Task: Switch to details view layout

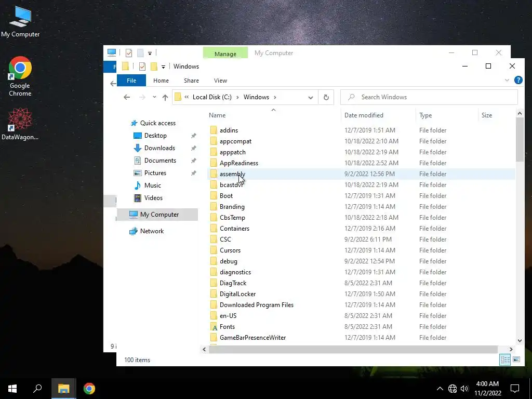Action: click(505, 360)
